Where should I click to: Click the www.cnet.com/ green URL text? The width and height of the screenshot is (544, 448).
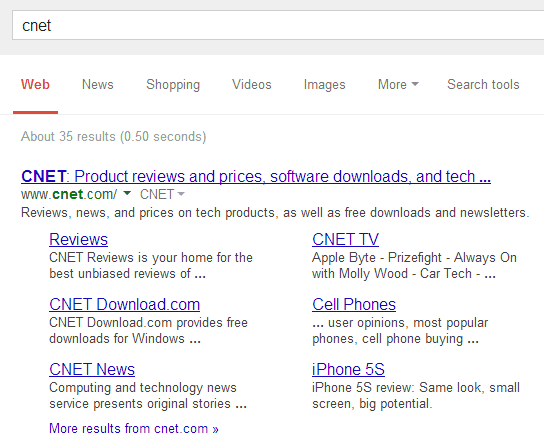(x=69, y=194)
